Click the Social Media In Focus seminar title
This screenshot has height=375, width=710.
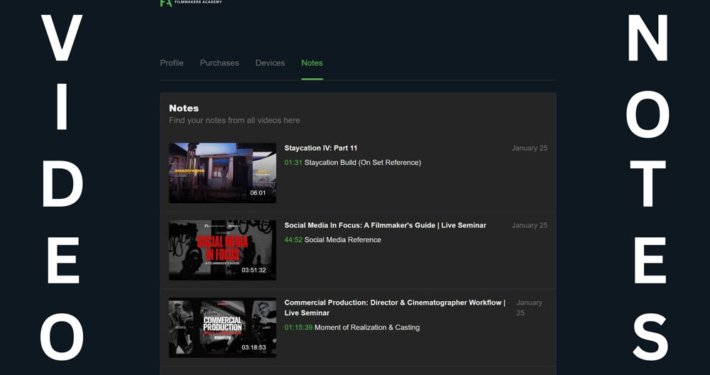coord(385,225)
